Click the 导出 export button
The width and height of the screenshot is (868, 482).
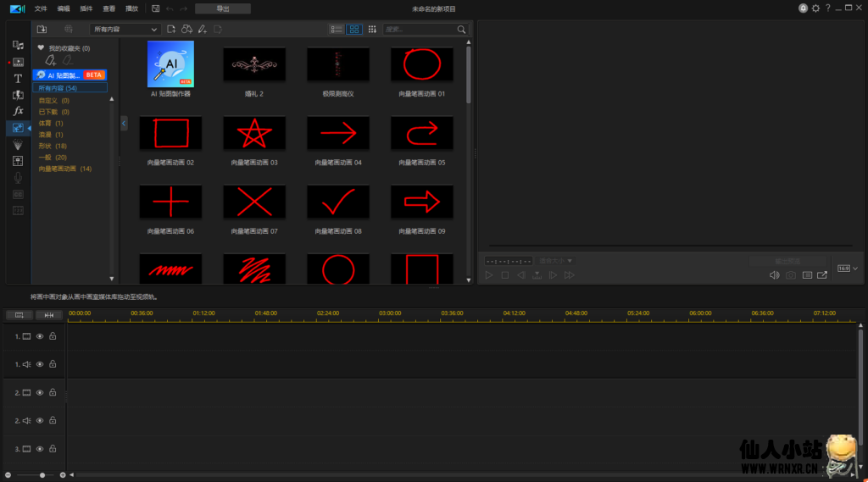tap(222, 8)
